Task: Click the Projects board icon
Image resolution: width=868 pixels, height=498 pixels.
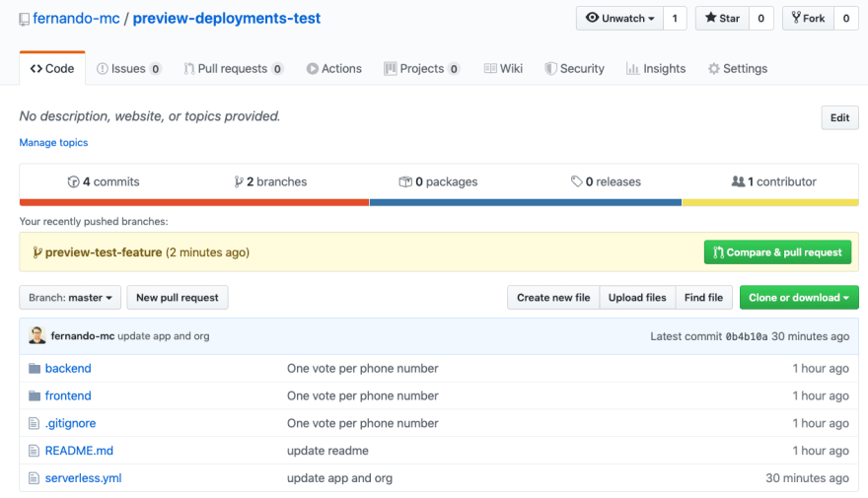Action: 391,69
